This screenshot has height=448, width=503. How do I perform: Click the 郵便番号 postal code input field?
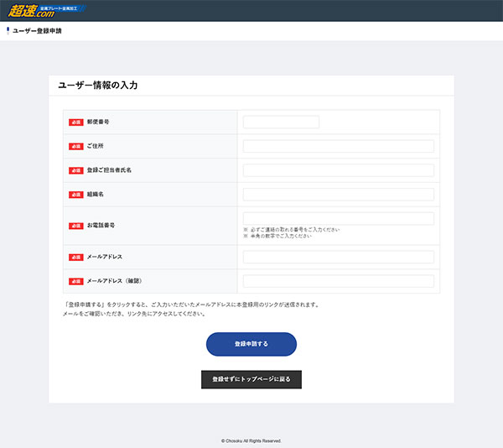coord(281,122)
